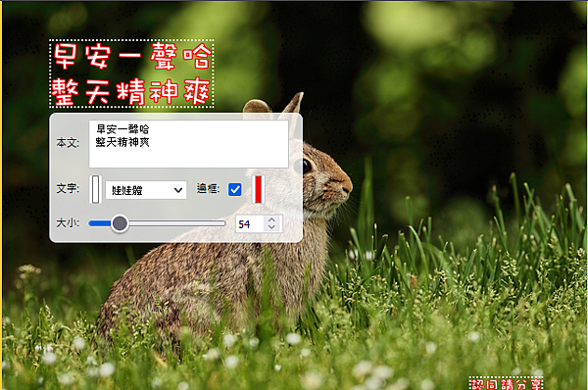Select the 認同請分享 text overlay at bottom right
This screenshot has width=588, height=390.
tap(507, 383)
